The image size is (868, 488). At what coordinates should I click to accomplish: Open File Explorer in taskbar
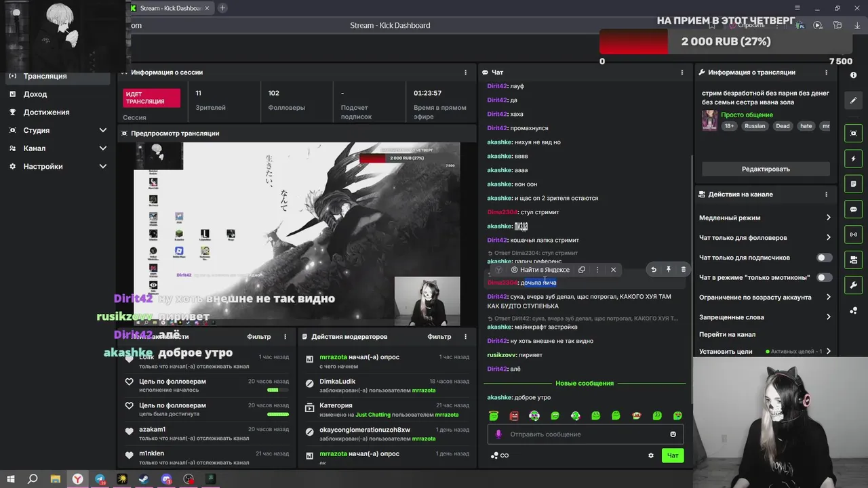56,479
